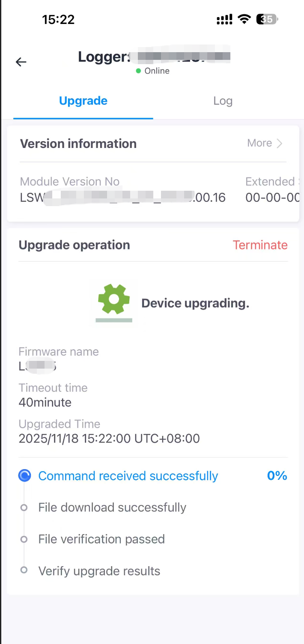Expand More in Version information

(x=259, y=143)
